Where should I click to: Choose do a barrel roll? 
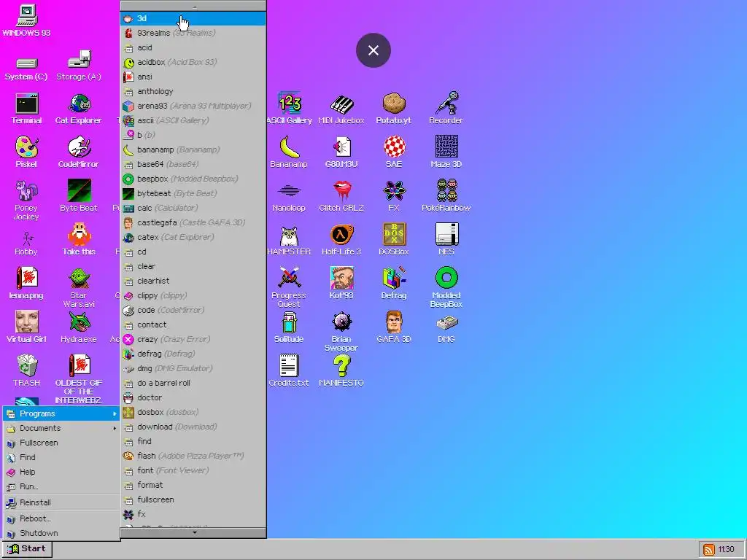tap(193, 383)
